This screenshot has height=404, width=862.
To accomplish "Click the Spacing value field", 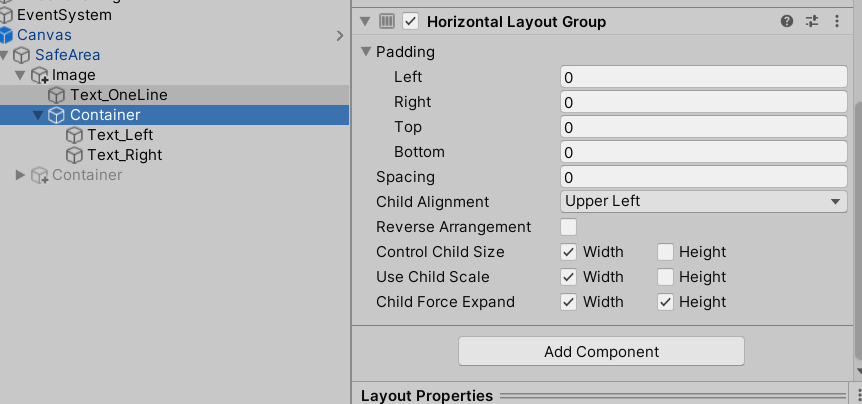I will coord(704,177).
